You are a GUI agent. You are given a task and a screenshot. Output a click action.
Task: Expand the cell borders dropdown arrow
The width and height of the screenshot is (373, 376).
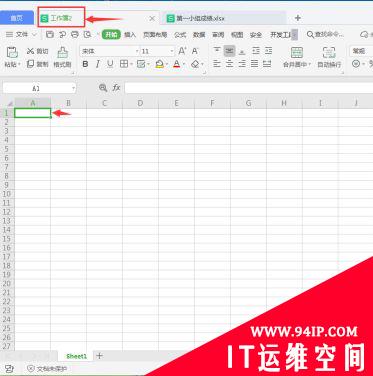131,64
